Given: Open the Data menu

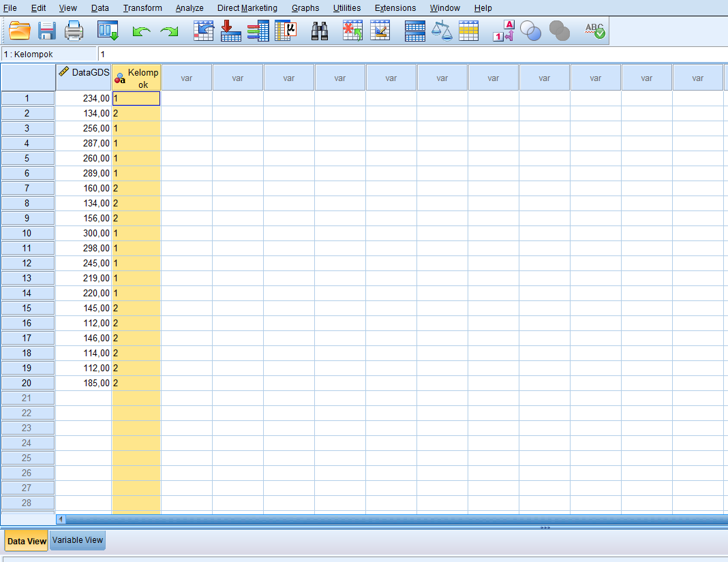Looking at the screenshot, I should 100,8.
